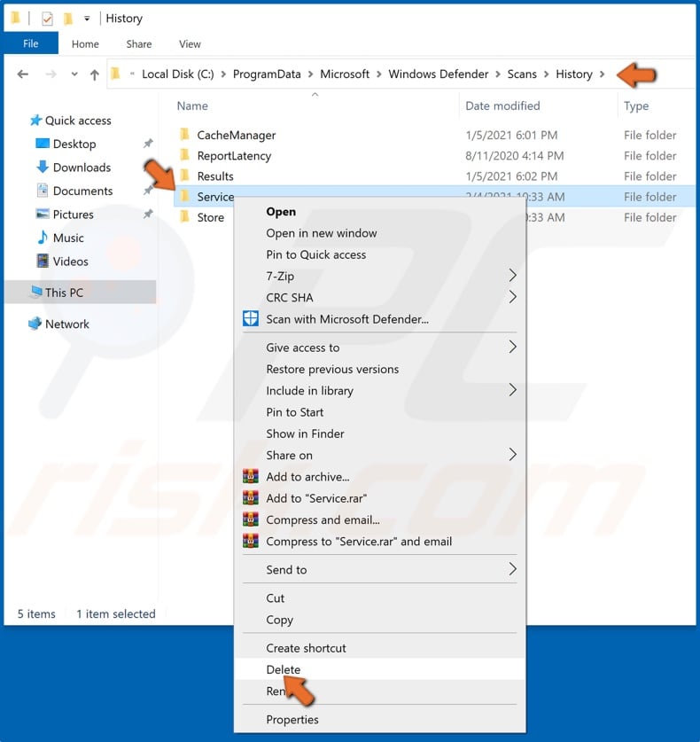The width and height of the screenshot is (700, 742).
Task: Select the Store folder
Action: (211, 218)
